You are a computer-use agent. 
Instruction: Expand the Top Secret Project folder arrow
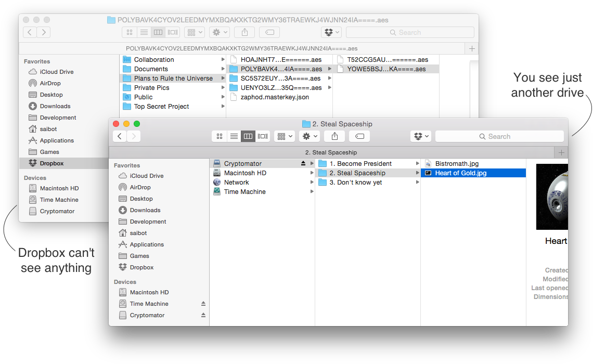point(223,106)
